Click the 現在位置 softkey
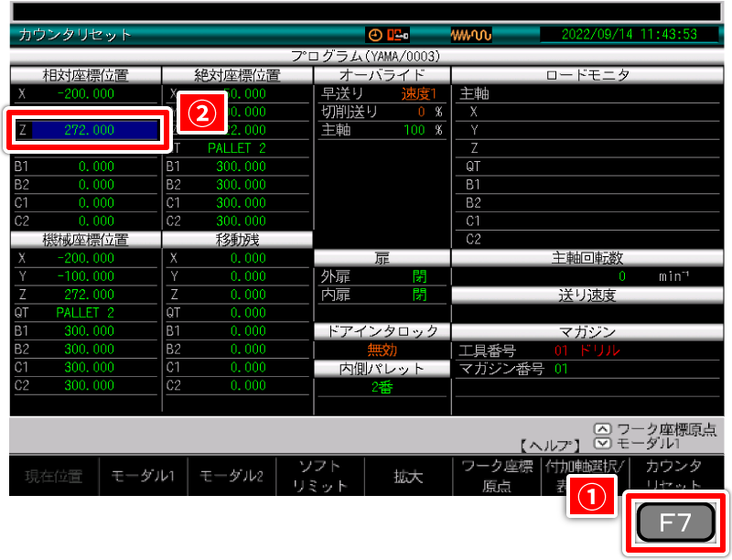 (53, 476)
